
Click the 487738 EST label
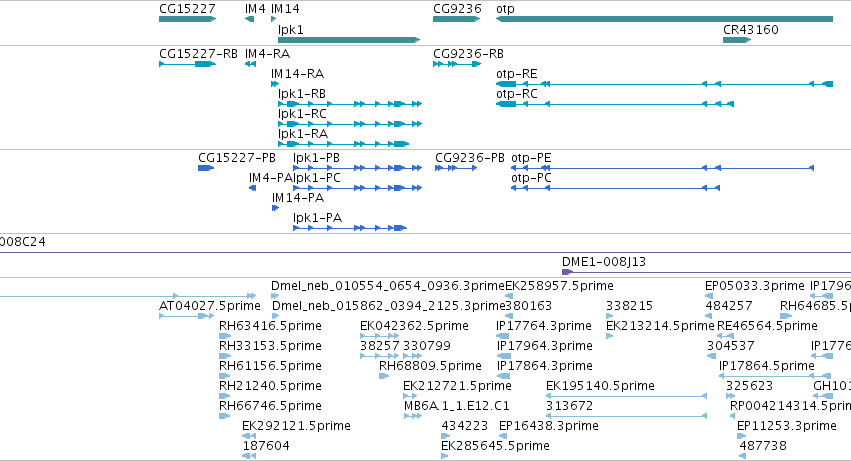[x=763, y=446]
